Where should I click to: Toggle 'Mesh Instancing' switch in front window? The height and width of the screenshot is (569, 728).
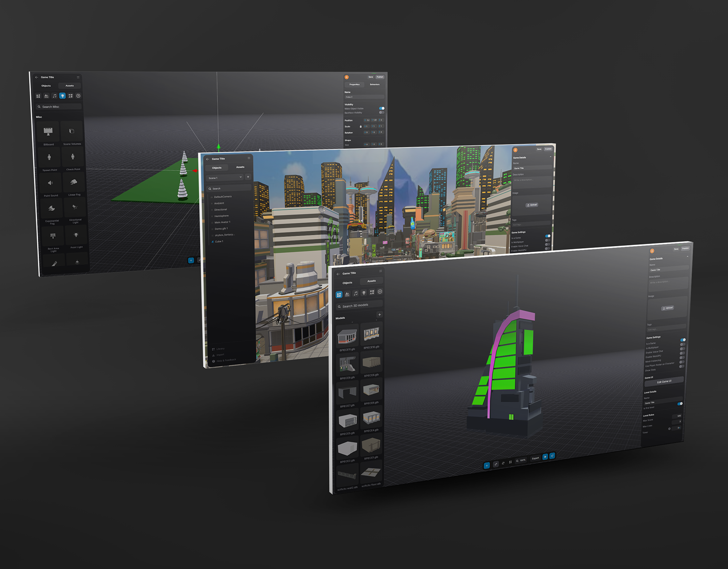pos(682,358)
